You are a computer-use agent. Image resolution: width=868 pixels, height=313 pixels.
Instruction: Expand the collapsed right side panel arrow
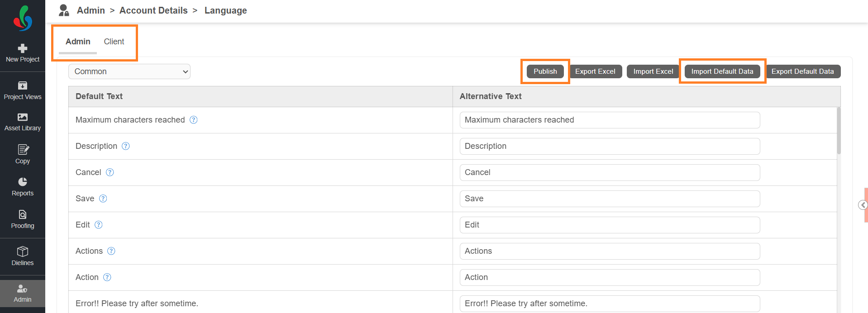pyautogui.click(x=863, y=205)
